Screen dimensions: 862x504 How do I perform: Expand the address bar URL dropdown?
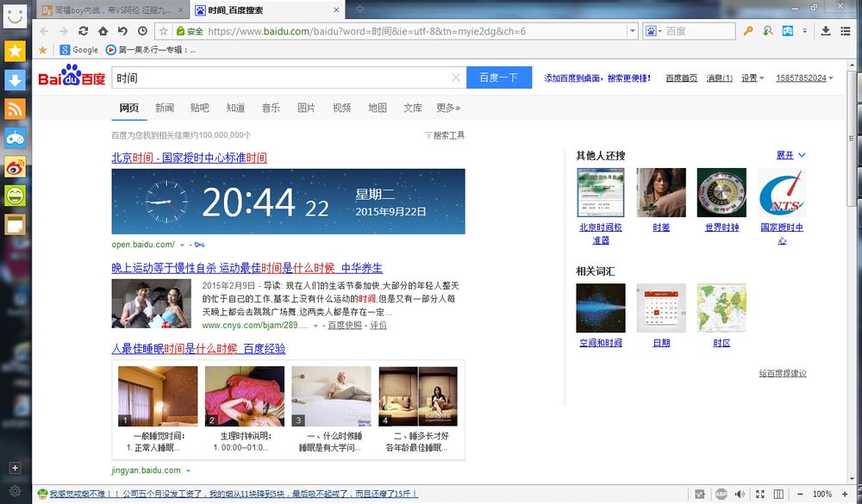[632, 31]
